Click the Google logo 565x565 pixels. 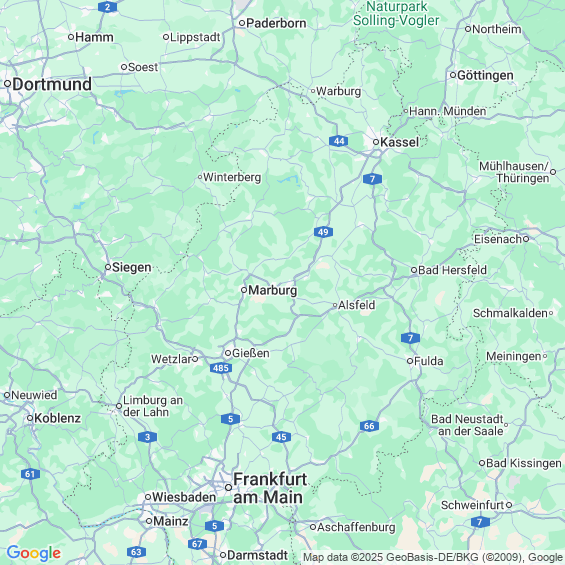click(x=34, y=553)
